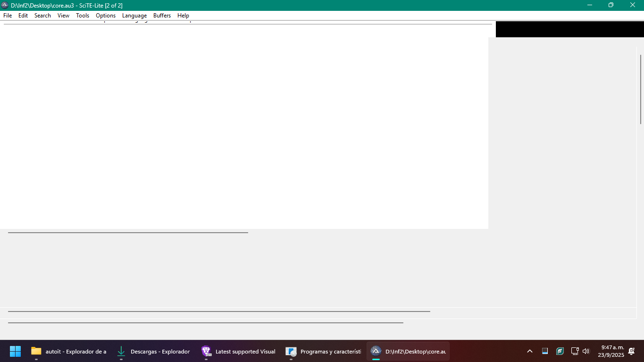
Task: Open the Windows Start menu
Action: (x=15, y=351)
